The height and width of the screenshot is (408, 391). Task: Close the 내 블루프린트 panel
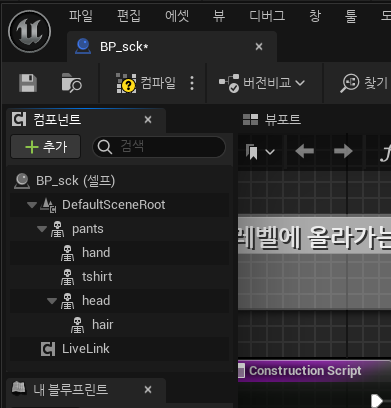click(148, 389)
